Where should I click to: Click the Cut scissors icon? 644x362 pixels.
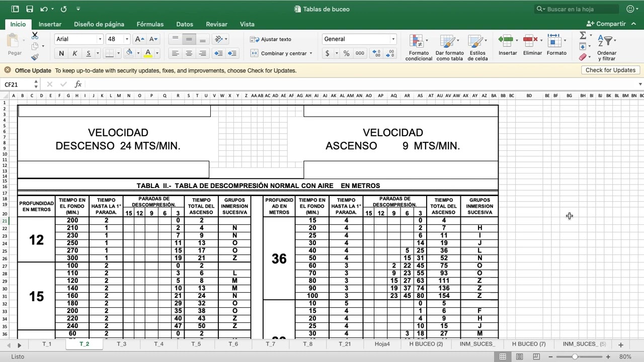coord(35,36)
